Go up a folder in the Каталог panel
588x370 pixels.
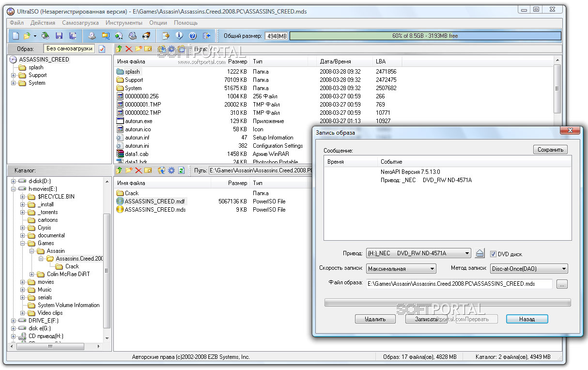point(119,170)
